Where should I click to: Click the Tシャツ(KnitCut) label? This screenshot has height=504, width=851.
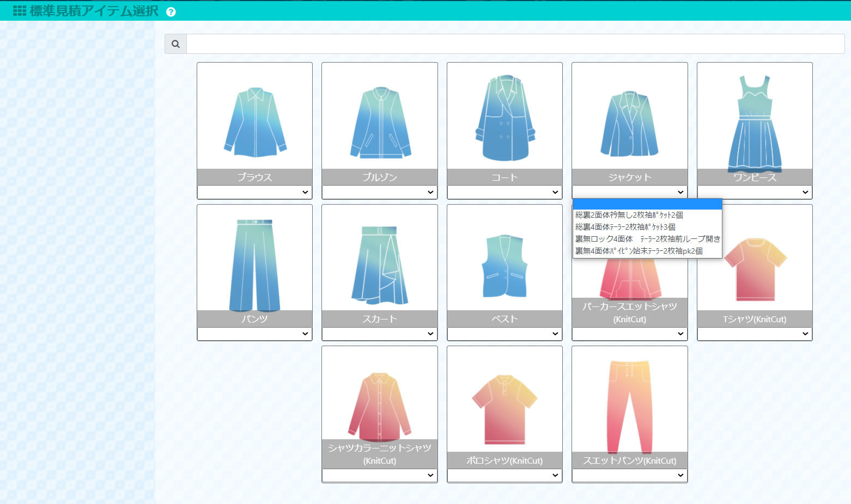(755, 319)
